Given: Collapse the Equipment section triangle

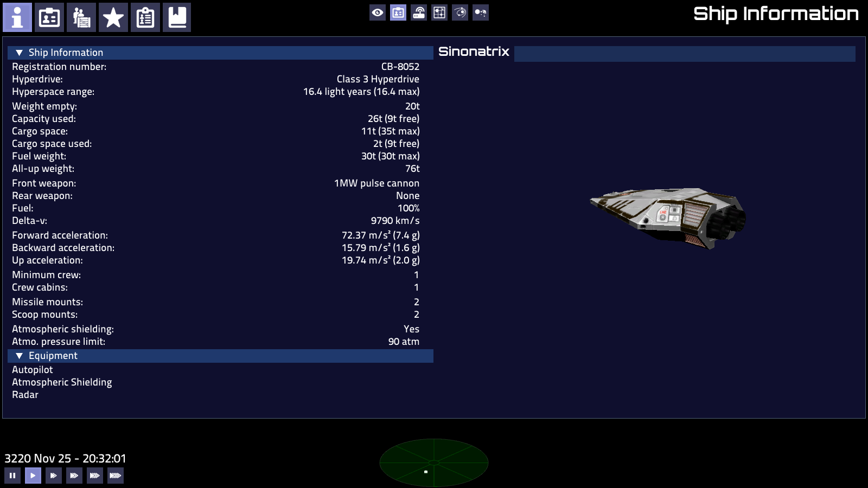Looking at the screenshot, I should [x=19, y=356].
